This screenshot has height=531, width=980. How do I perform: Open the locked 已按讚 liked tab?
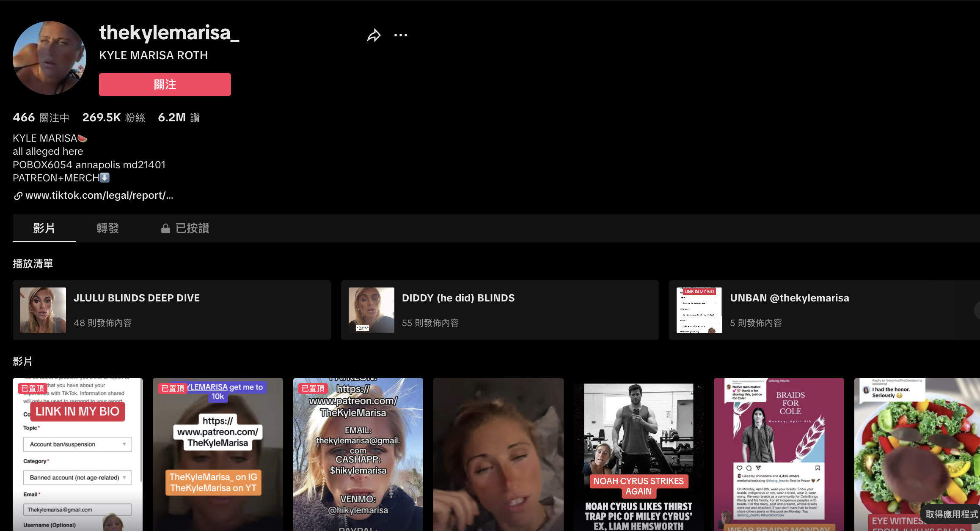[x=185, y=228]
